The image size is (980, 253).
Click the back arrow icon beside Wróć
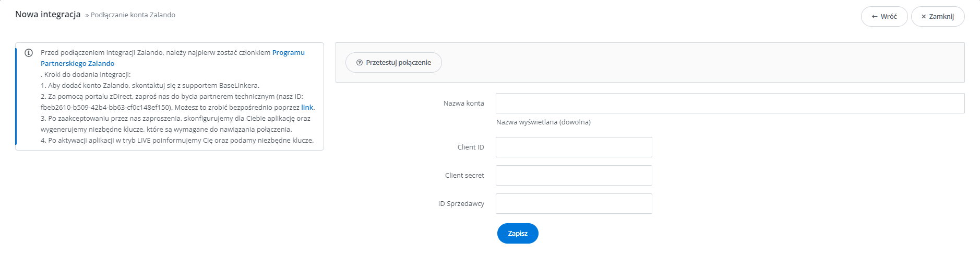pyautogui.click(x=875, y=17)
